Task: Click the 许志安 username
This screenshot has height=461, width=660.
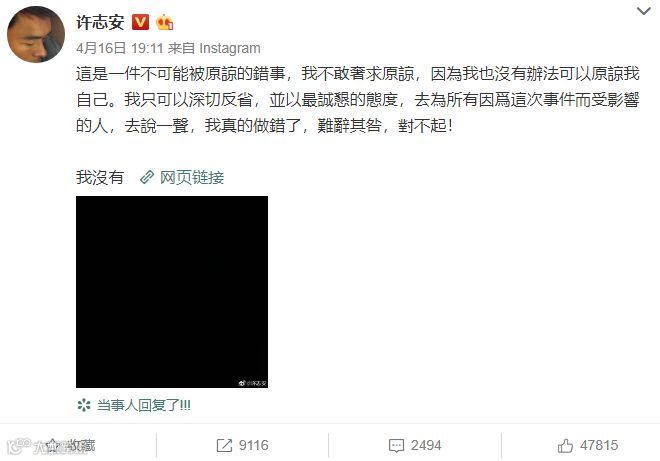Action: [100, 22]
